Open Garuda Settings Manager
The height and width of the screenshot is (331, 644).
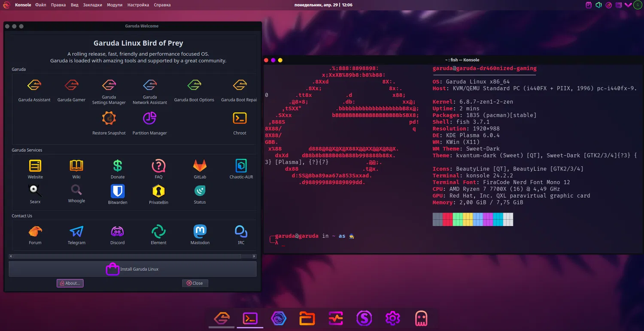(109, 85)
